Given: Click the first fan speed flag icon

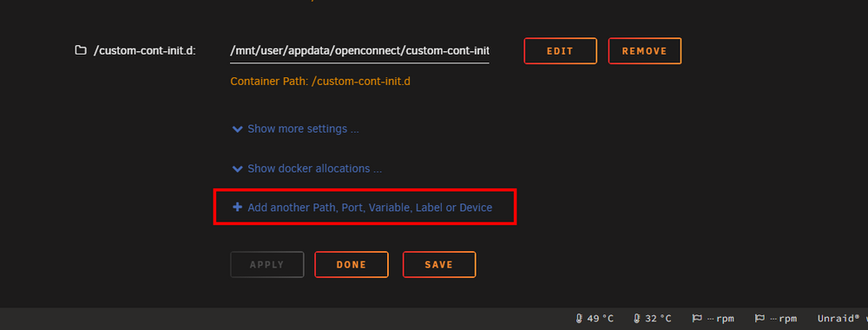Looking at the screenshot, I should [x=698, y=319].
